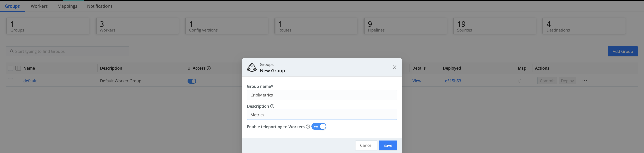Save the new group

coord(388,146)
